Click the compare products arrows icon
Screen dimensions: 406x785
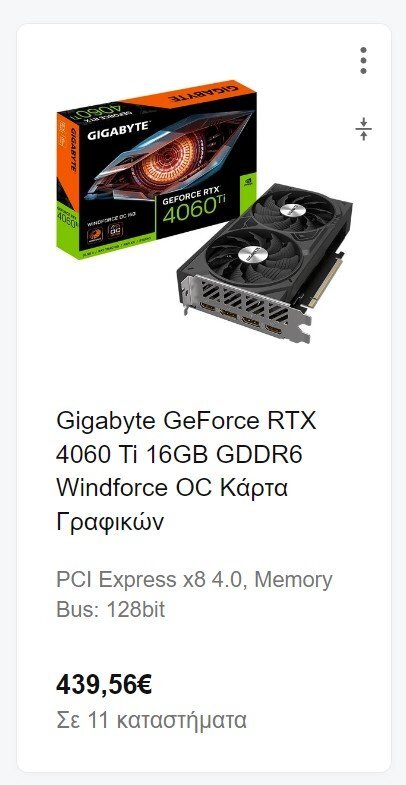click(x=363, y=129)
